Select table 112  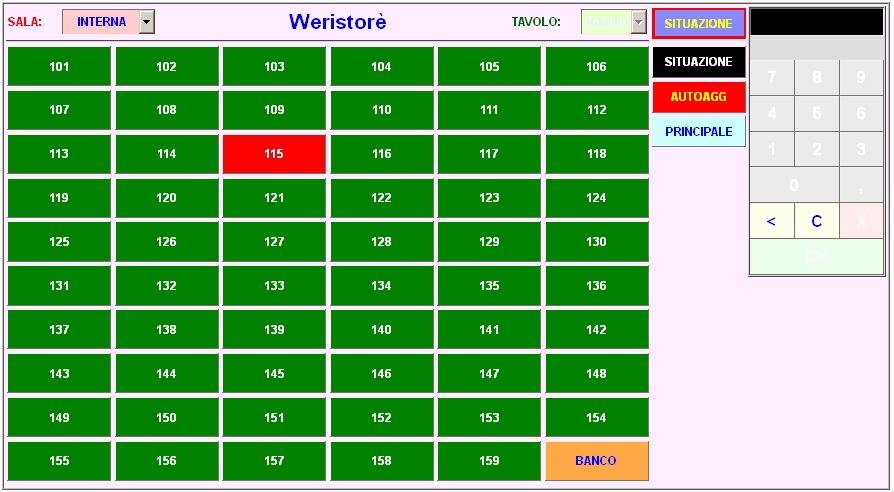point(596,110)
